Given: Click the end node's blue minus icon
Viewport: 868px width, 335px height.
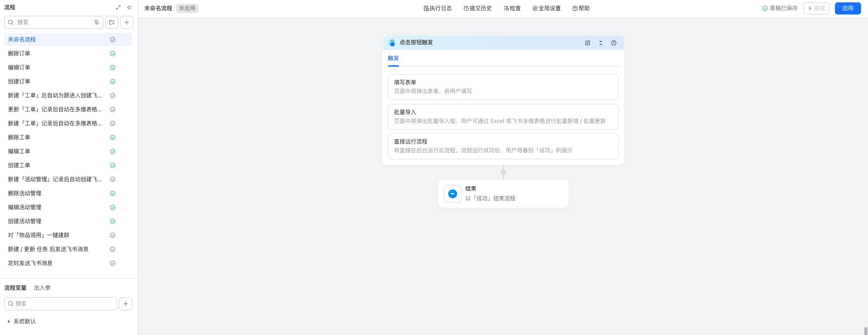Looking at the screenshot, I should 453,194.
